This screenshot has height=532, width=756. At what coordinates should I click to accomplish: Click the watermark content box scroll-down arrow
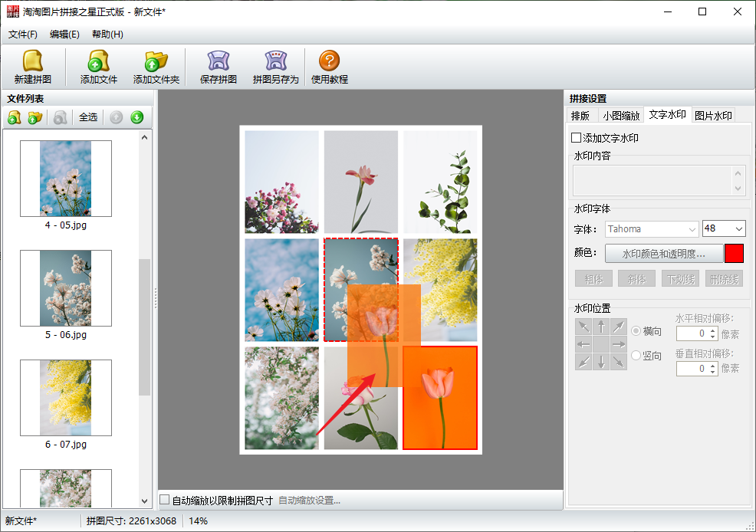(738, 189)
